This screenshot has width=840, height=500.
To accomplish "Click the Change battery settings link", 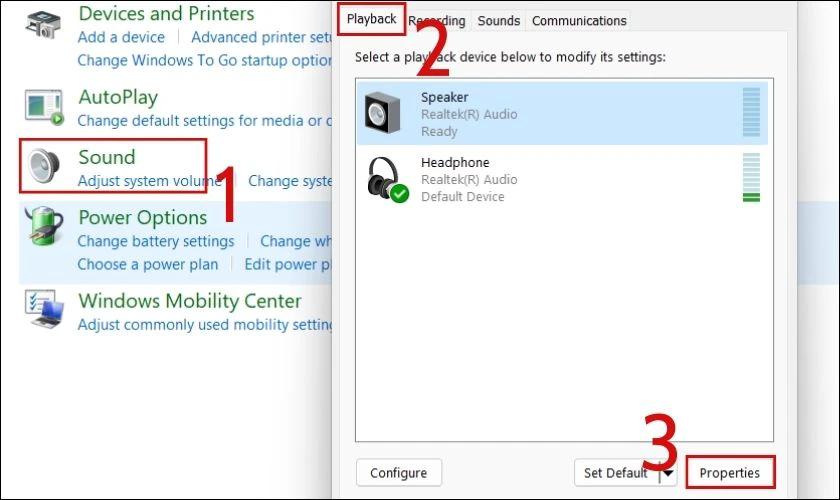I will point(156,241).
